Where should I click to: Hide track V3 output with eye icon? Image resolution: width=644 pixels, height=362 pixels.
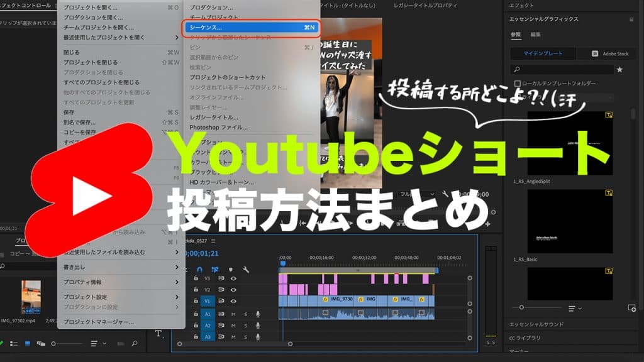pyautogui.click(x=233, y=278)
